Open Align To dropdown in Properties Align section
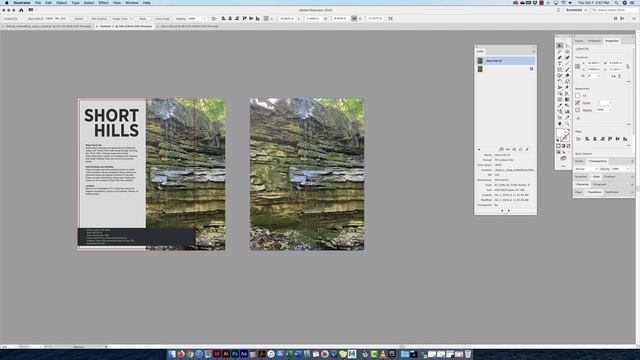Viewport: 640px width, 360px height. (x=578, y=139)
